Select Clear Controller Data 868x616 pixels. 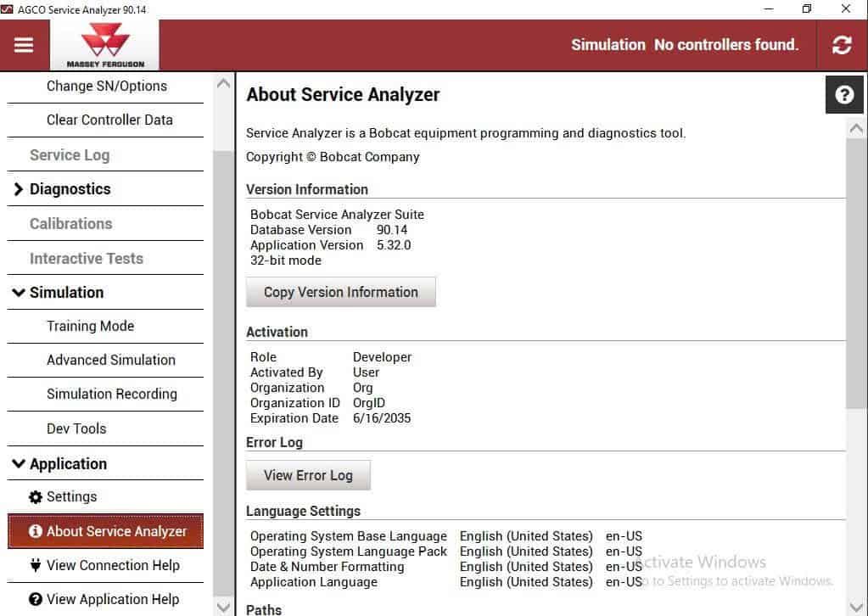(109, 120)
